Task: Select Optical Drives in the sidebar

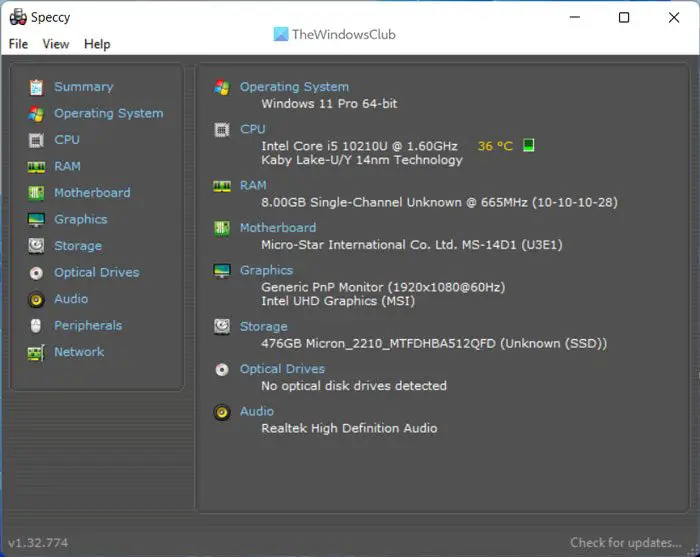Action: pos(96,272)
